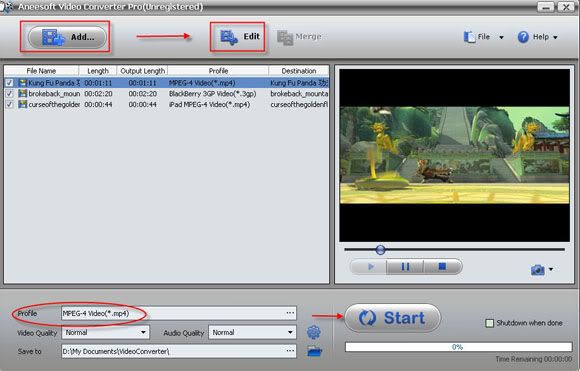The width and height of the screenshot is (580, 371).
Task: Select the brokeback_mounta destination cell
Action: (x=299, y=94)
